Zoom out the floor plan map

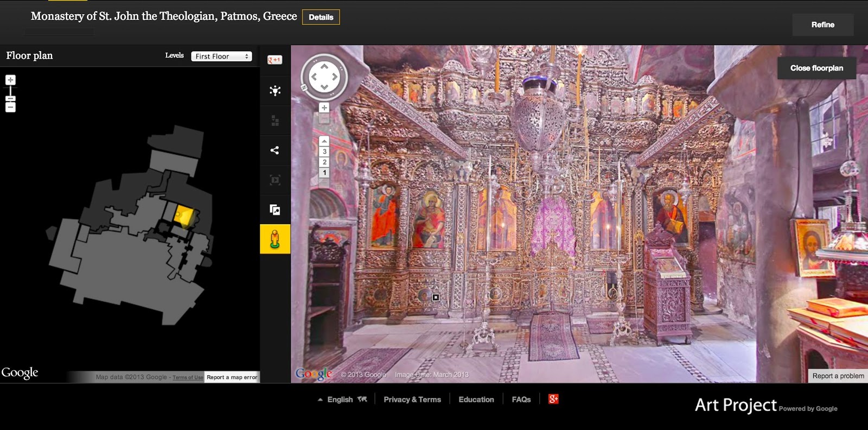click(10, 107)
